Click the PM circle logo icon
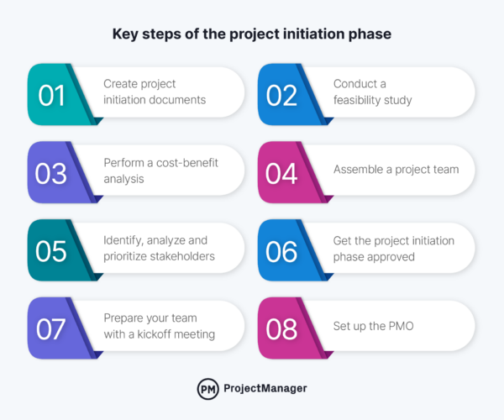The width and height of the screenshot is (504, 420). (x=207, y=389)
